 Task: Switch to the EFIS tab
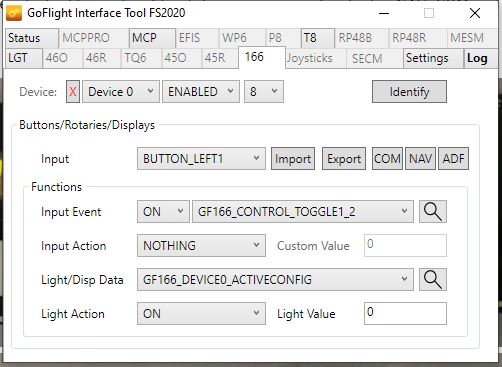tap(197, 38)
